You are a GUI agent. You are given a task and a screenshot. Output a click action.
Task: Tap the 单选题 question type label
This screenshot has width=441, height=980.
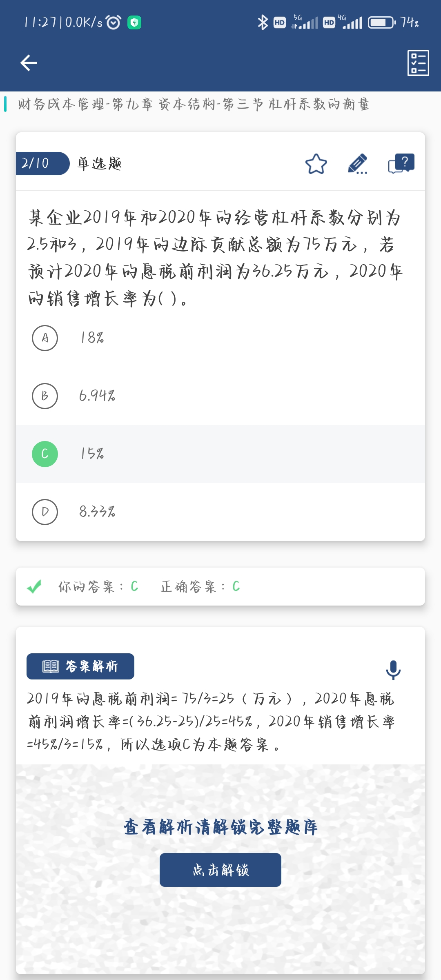(100, 164)
